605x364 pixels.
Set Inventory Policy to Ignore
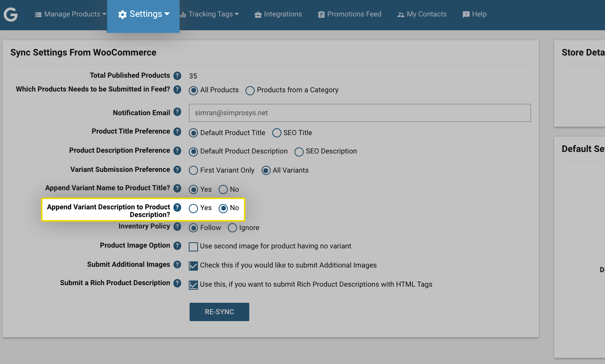tap(232, 228)
